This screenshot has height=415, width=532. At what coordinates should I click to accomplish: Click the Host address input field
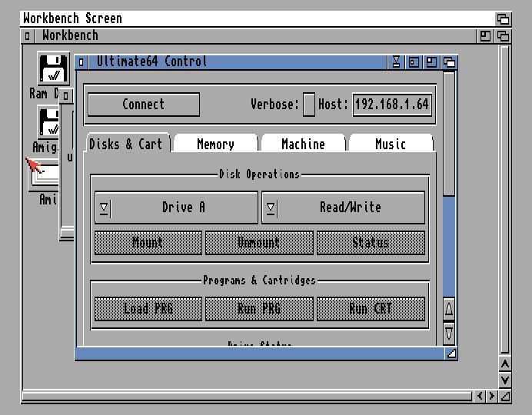[x=392, y=105]
